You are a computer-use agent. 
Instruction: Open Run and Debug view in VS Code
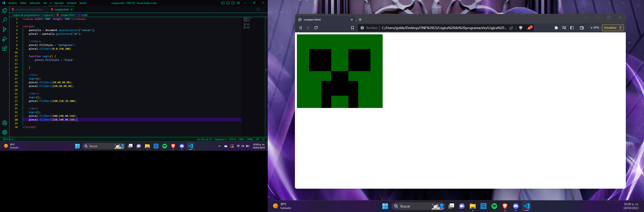click(x=5, y=39)
